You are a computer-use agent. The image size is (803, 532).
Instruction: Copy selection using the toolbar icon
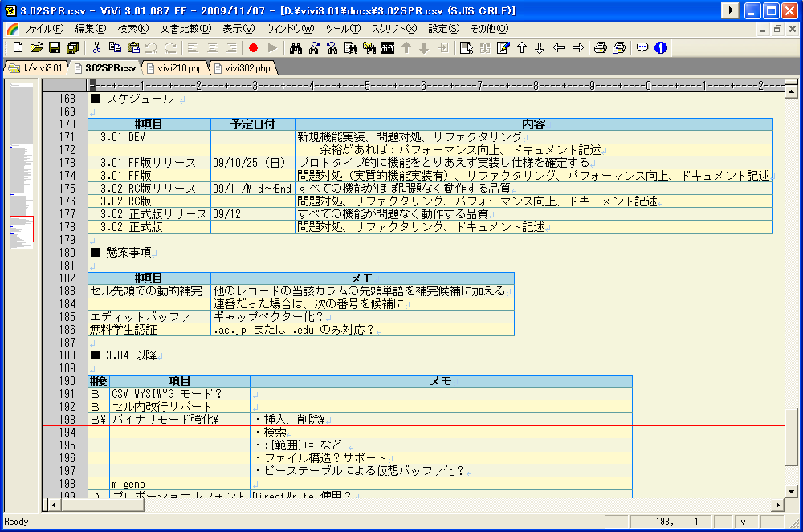[115, 47]
